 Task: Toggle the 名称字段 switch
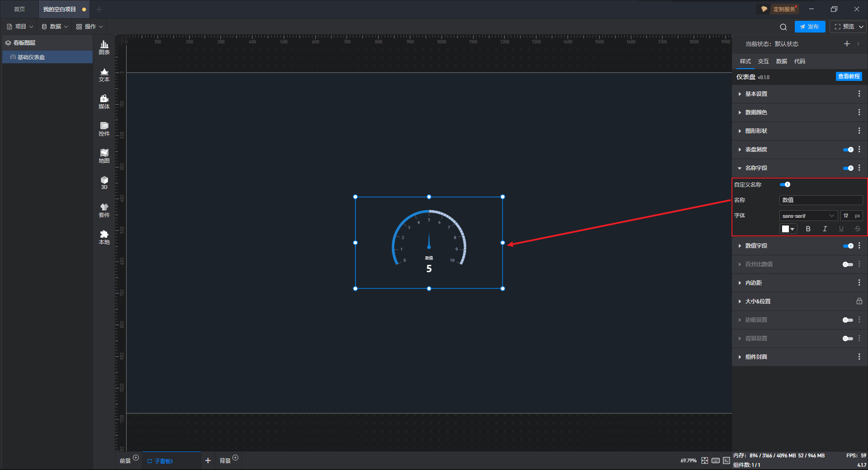848,168
